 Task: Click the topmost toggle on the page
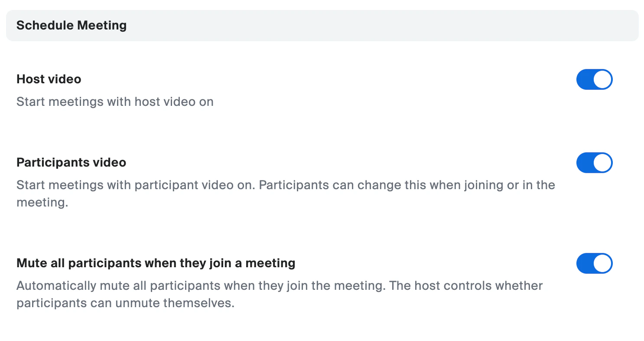(x=594, y=79)
